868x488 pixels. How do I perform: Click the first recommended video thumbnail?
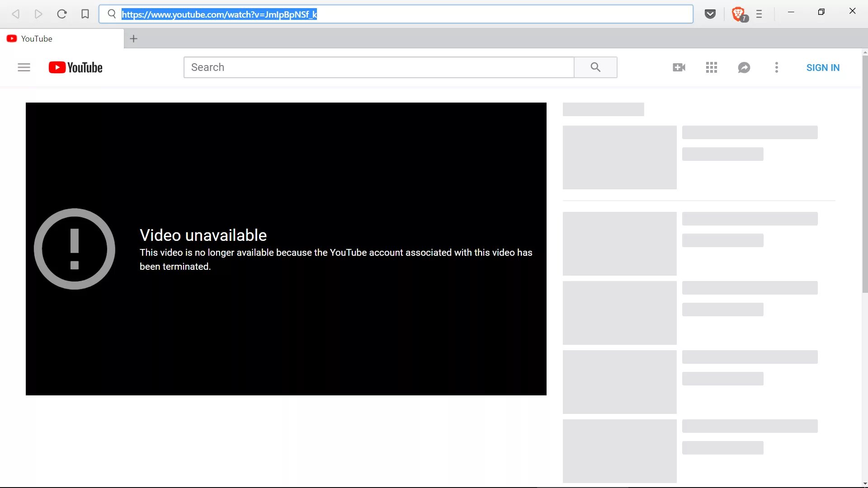[x=619, y=157]
